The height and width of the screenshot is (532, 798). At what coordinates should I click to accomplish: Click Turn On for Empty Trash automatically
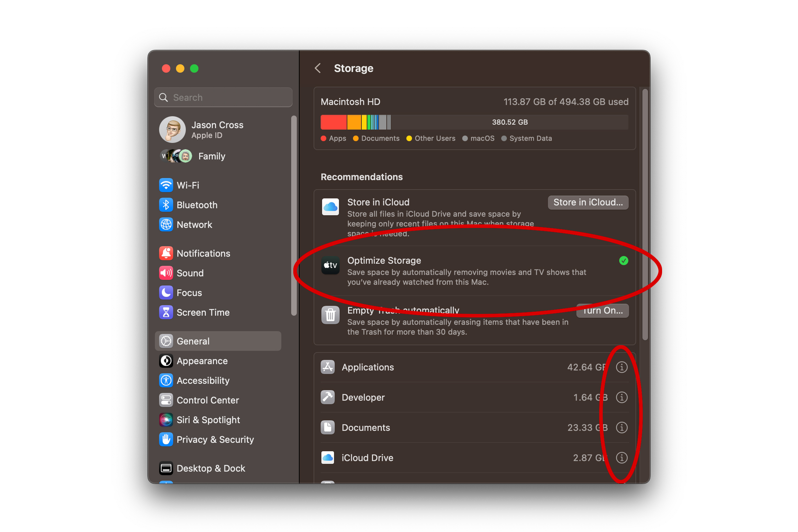click(x=602, y=310)
